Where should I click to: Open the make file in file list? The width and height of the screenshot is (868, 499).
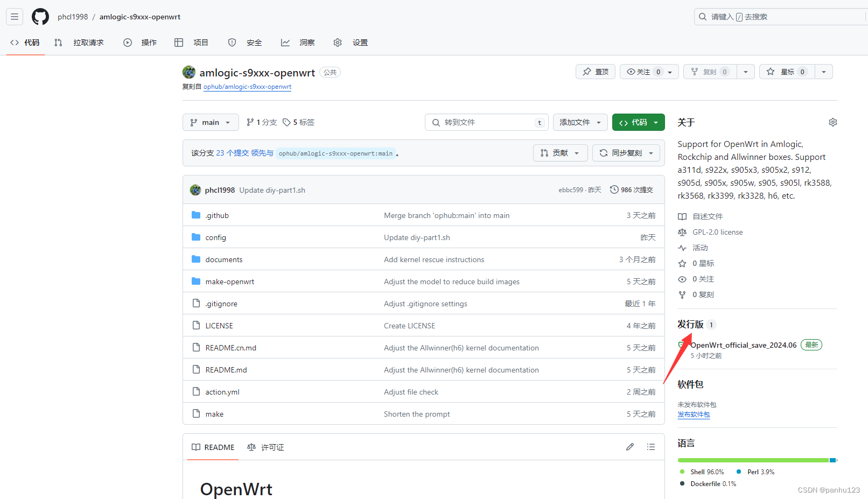(x=214, y=414)
